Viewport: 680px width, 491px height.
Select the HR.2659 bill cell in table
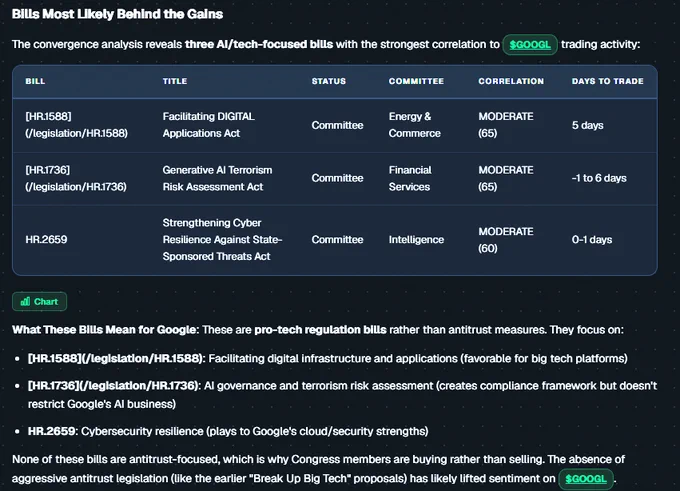point(46,239)
